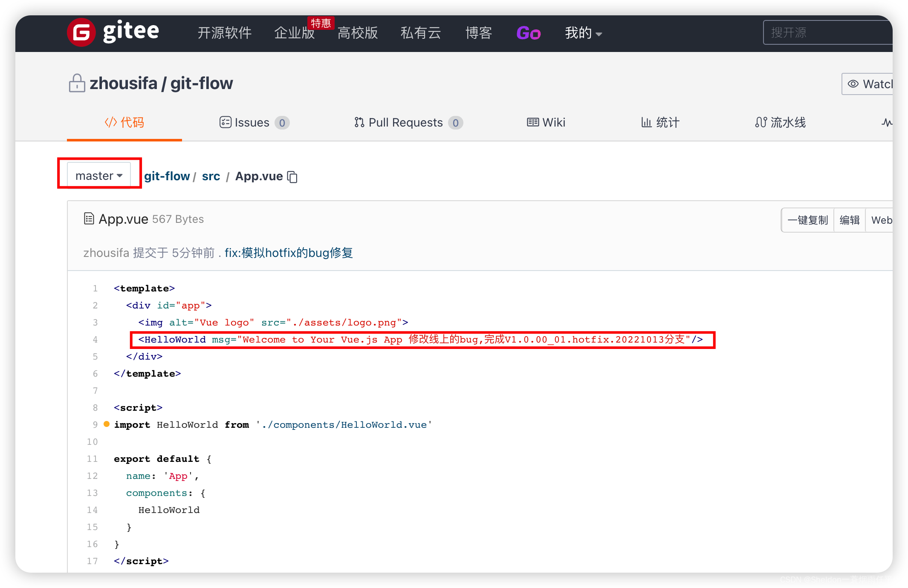The height and width of the screenshot is (588, 908).
Task: Click the Gitee logo icon
Action: 81,32
